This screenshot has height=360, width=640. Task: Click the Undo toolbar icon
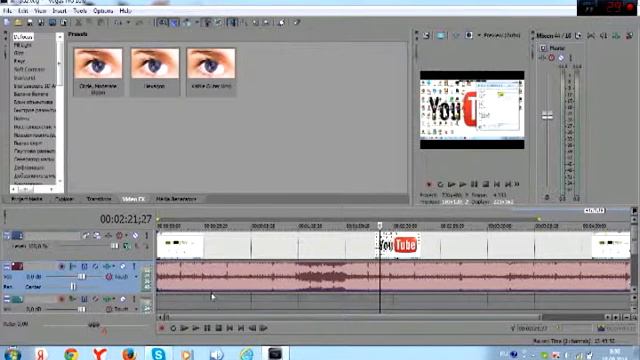pos(118,22)
